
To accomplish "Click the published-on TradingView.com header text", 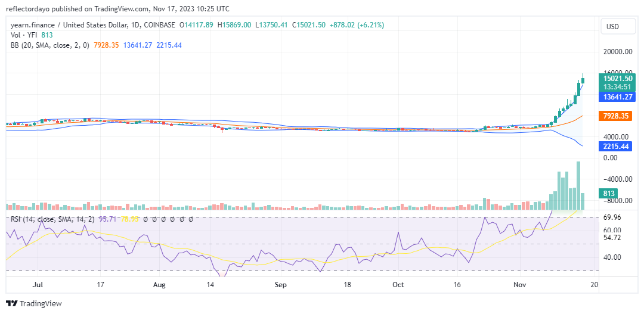I will tap(118, 8).
